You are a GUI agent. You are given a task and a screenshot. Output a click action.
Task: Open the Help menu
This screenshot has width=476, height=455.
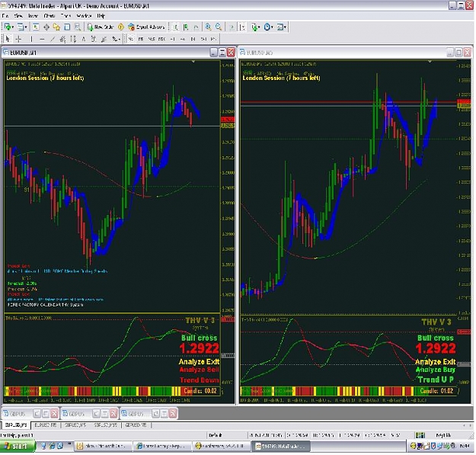(101, 15)
